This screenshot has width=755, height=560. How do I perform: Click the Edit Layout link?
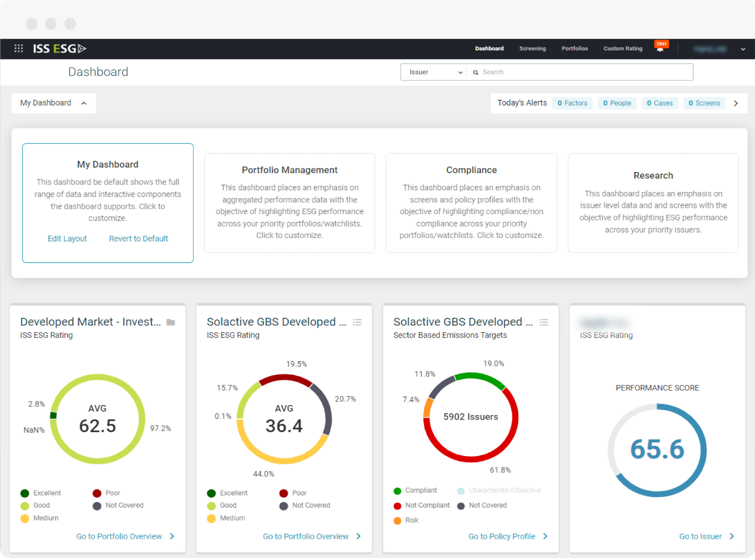67,238
